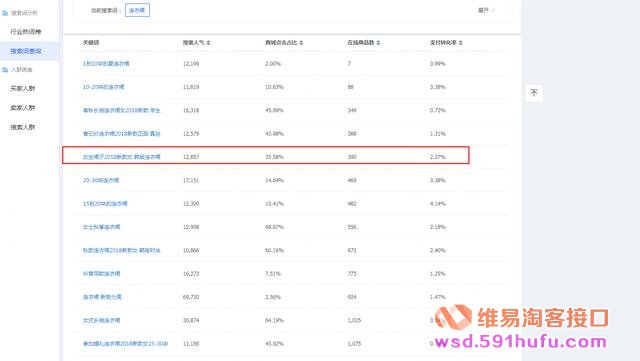Select the 连衣裙 current search term tag

137,10
